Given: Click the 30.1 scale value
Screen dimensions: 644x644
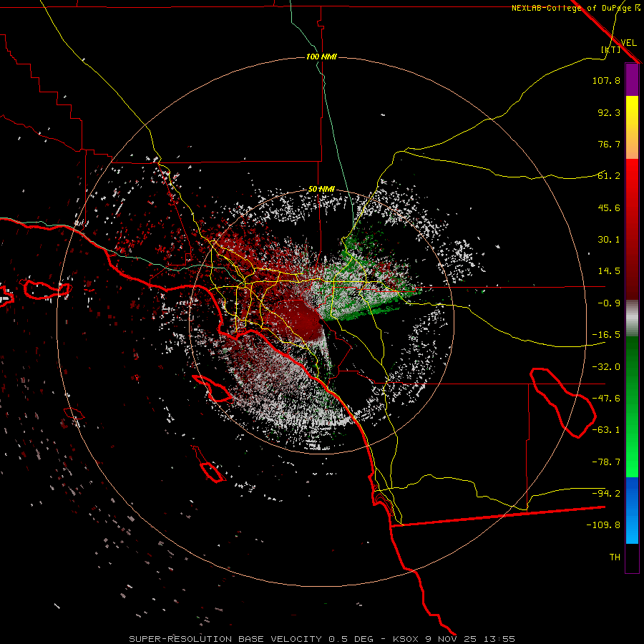Looking at the screenshot, I should [x=609, y=240].
